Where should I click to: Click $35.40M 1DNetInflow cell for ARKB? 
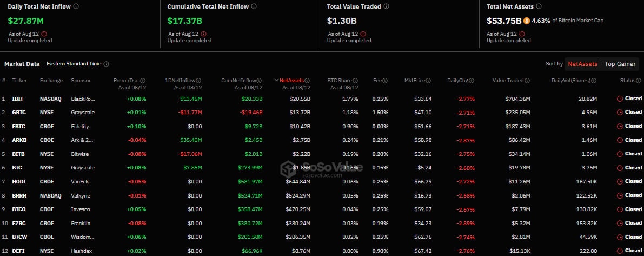pyautogui.click(x=191, y=140)
